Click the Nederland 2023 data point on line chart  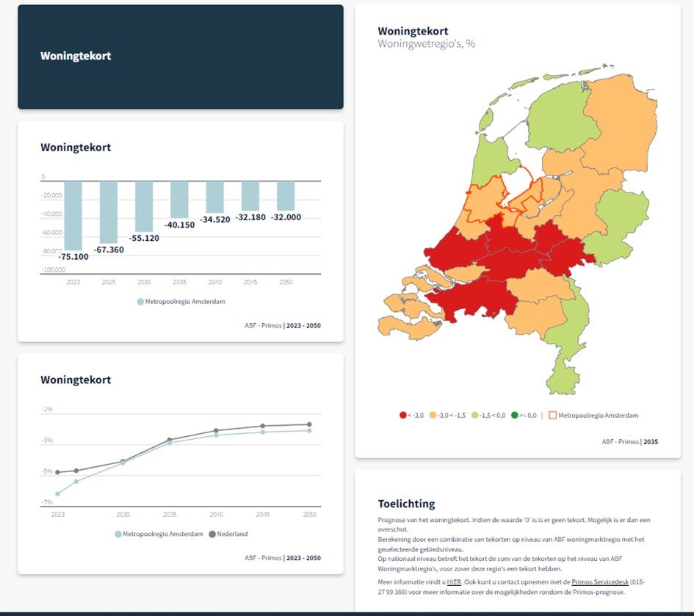(58, 472)
